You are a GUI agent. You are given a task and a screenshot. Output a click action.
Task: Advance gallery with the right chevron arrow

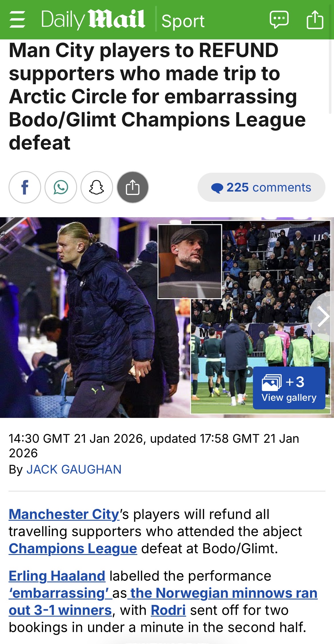[x=323, y=316]
